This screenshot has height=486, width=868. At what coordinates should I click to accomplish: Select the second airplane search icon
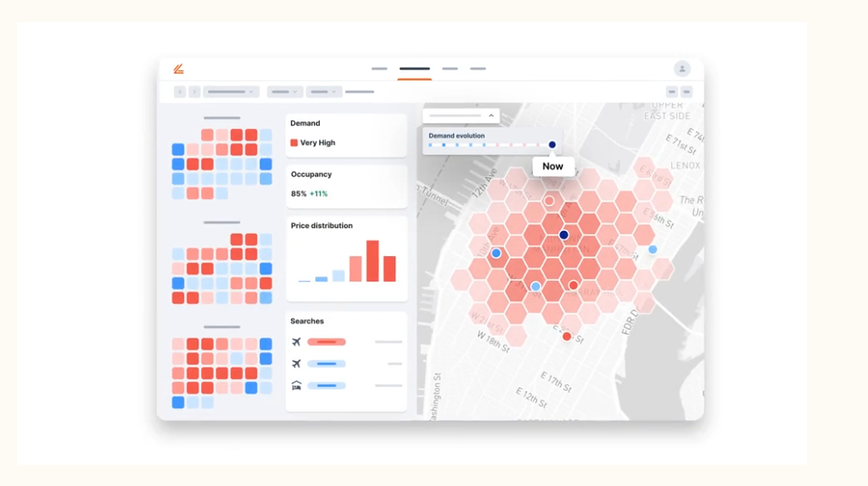[x=296, y=364]
